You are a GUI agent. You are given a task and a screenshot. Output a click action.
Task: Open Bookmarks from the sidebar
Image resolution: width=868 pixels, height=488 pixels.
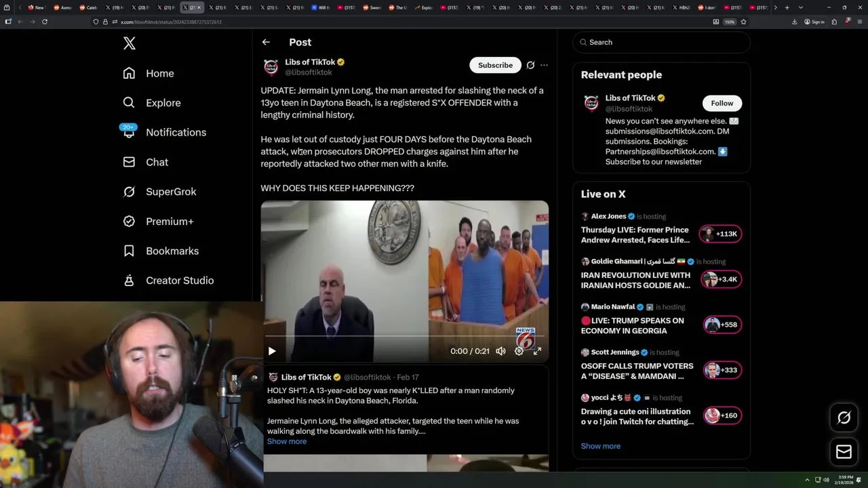pos(161,251)
